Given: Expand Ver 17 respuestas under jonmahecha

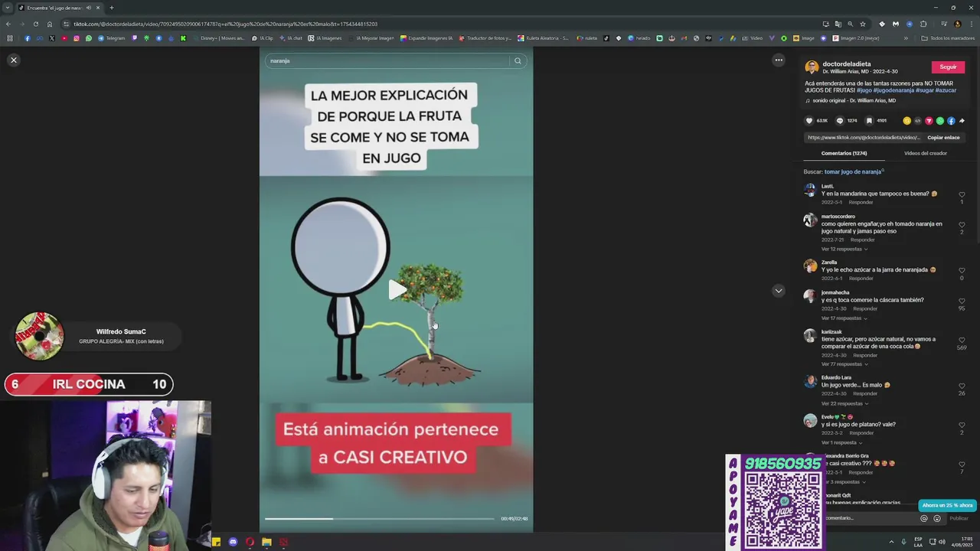Looking at the screenshot, I should pyautogui.click(x=844, y=318).
